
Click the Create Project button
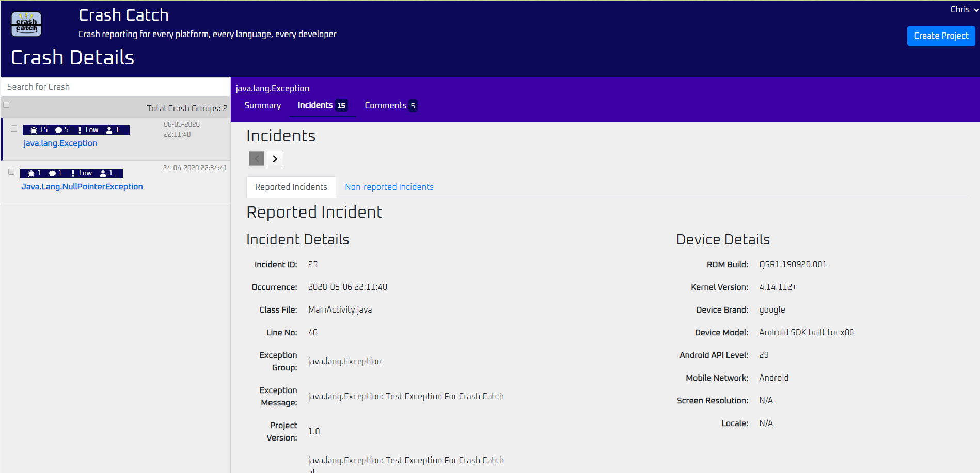click(941, 36)
